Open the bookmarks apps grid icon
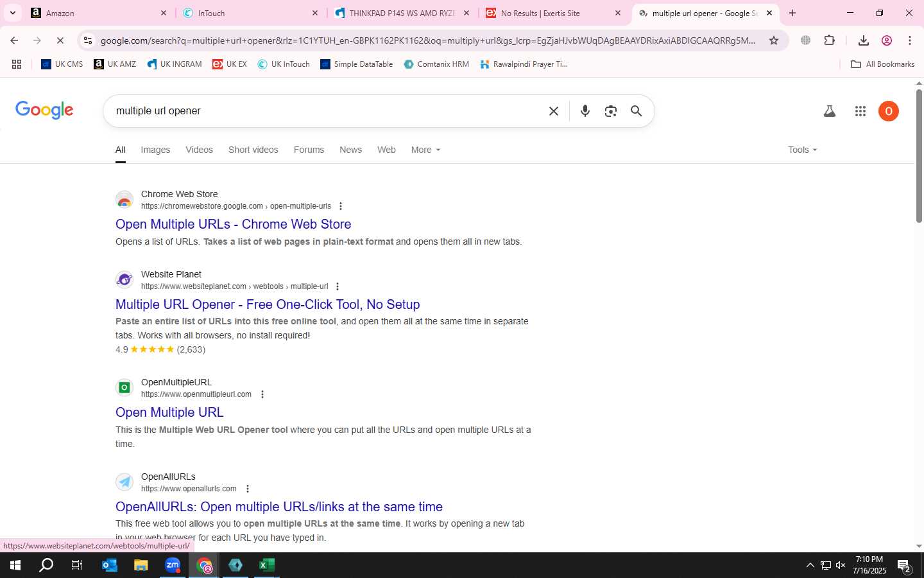Image resolution: width=924 pixels, height=578 pixels. pos(17,64)
